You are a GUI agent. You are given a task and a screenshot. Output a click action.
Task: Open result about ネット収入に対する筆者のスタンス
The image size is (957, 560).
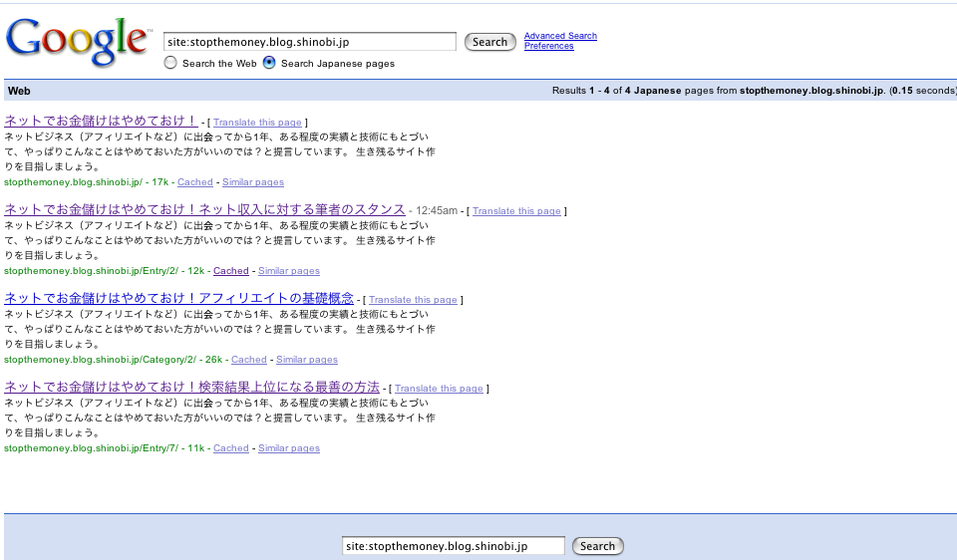(204, 209)
